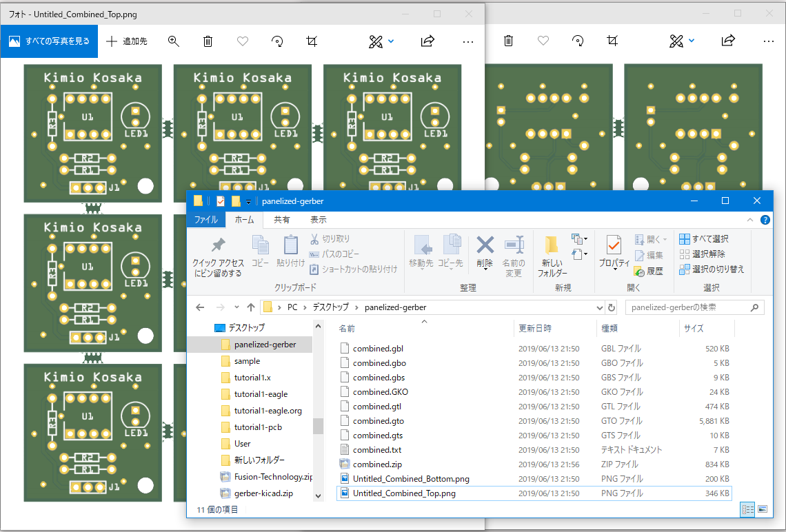
Task: Switch to large thumbnails view icon
Action: click(x=763, y=510)
